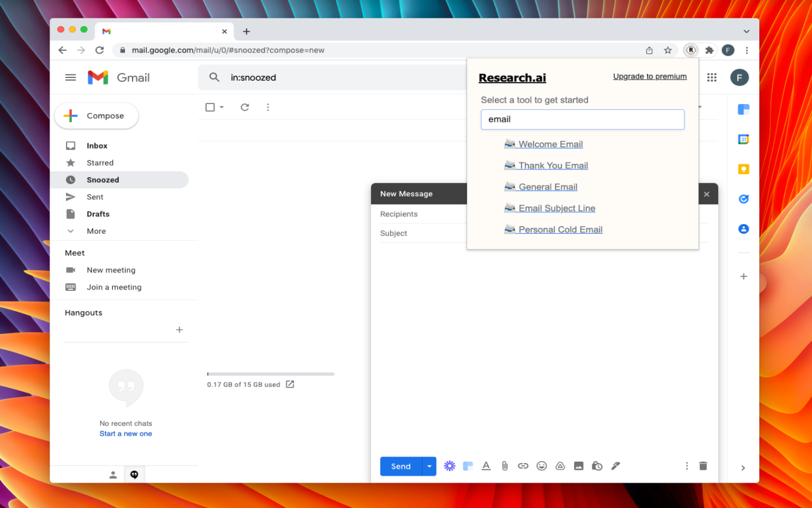This screenshot has width=812, height=508.
Task: Click the insert signature pen icon
Action: point(615,466)
